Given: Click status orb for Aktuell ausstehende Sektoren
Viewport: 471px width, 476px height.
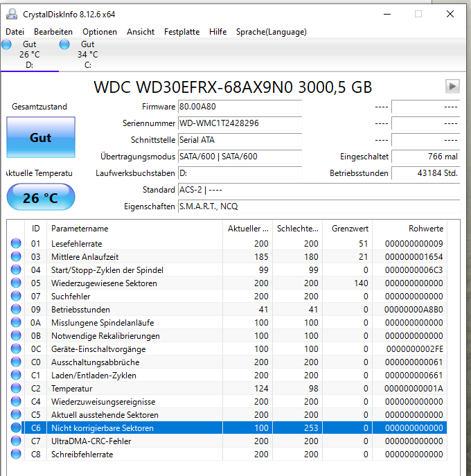Looking at the screenshot, I should (x=16, y=414).
